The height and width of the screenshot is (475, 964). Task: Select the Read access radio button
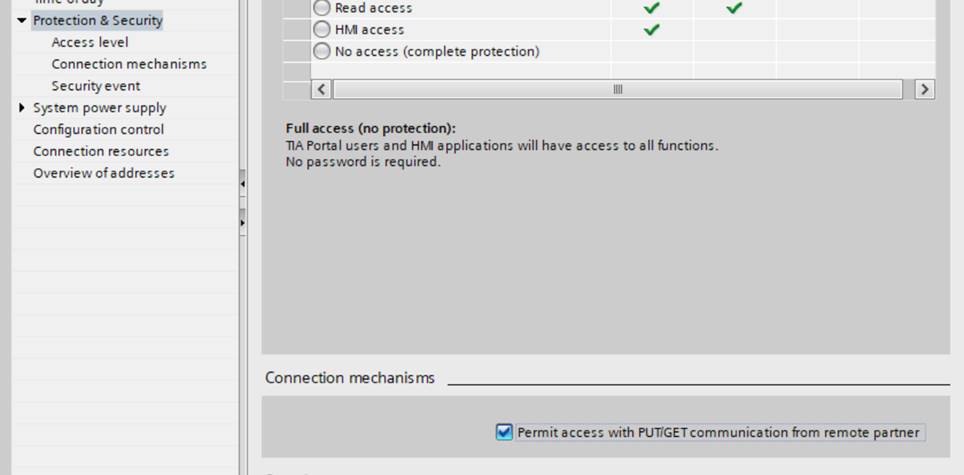(x=322, y=8)
